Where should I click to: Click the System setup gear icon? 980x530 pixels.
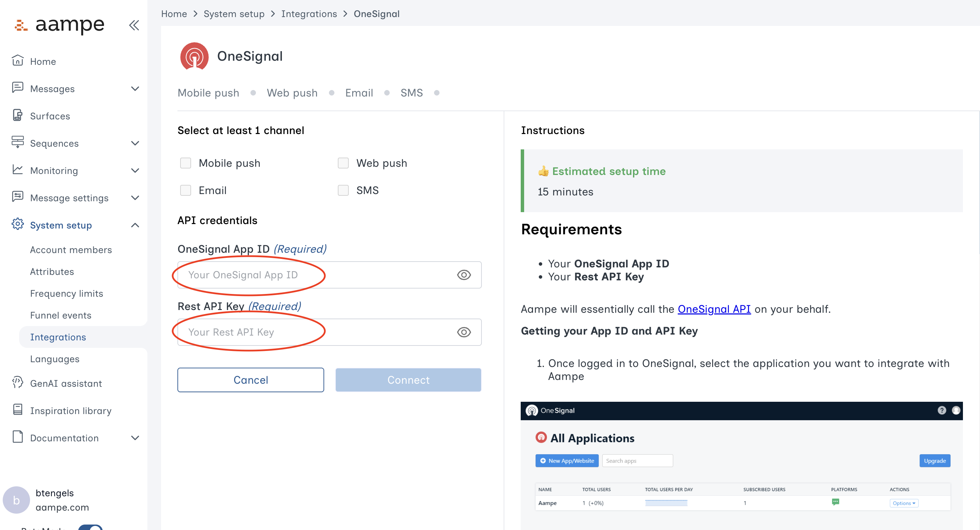tap(17, 225)
